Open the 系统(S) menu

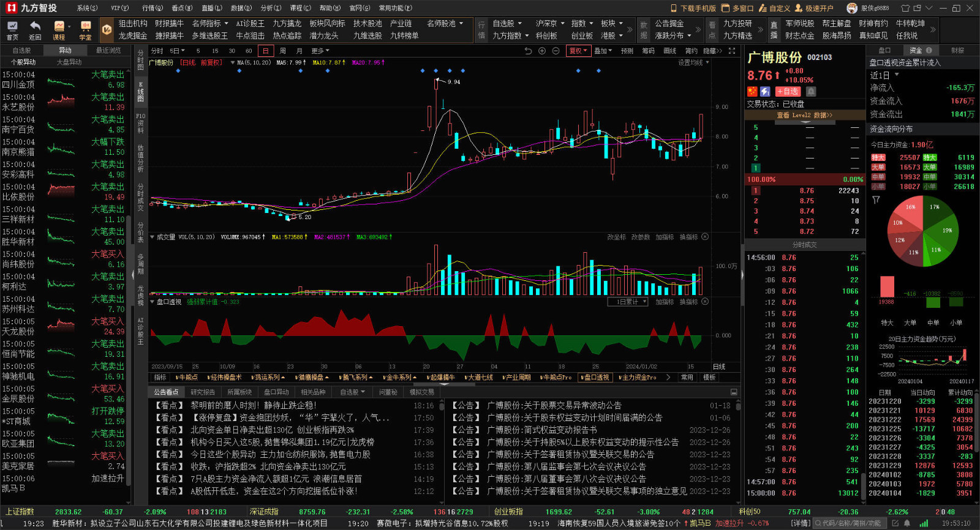point(87,8)
